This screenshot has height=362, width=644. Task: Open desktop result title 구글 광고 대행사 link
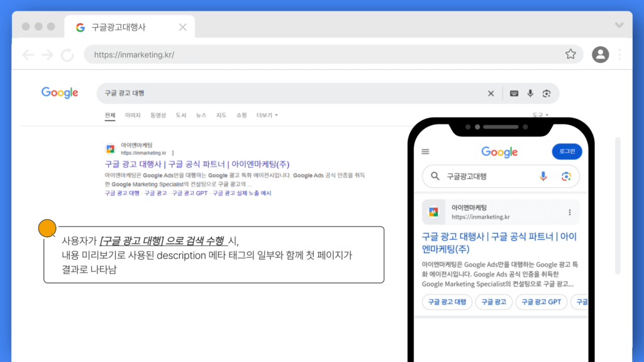pyautogui.click(x=197, y=164)
